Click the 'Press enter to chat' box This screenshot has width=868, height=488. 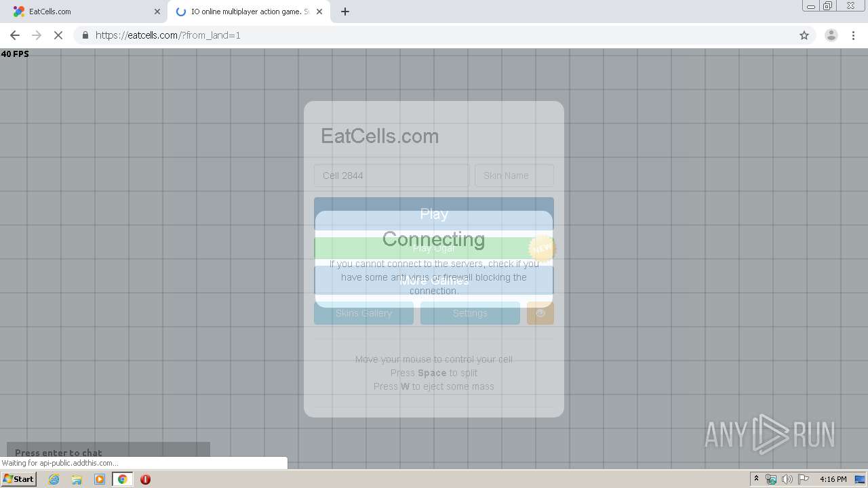(108, 452)
